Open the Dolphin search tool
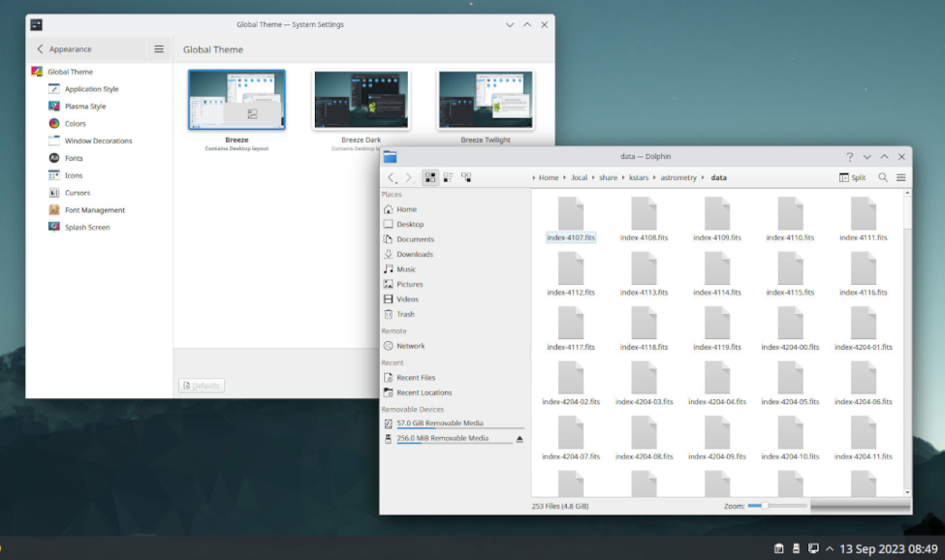The width and height of the screenshot is (945, 560). (883, 177)
